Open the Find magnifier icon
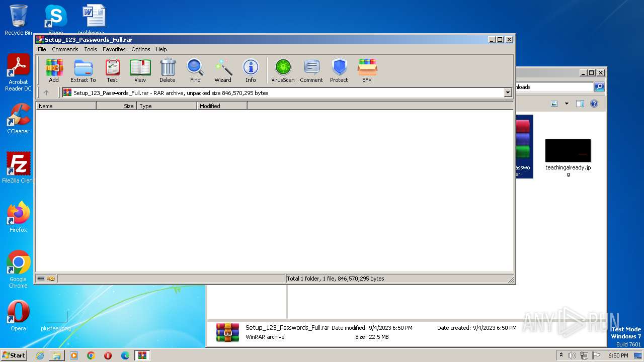This screenshot has width=644, height=362. click(195, 70)
